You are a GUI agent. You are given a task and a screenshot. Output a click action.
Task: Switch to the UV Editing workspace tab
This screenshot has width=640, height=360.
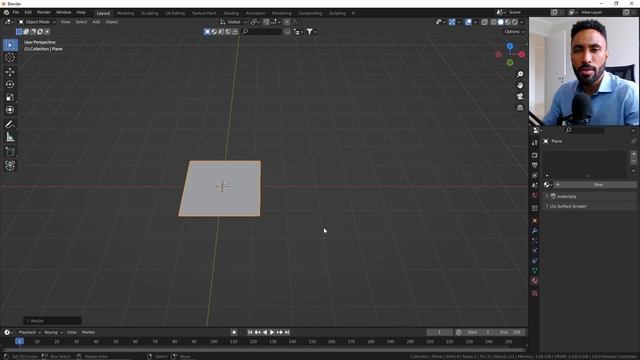[x=175, y=13]
